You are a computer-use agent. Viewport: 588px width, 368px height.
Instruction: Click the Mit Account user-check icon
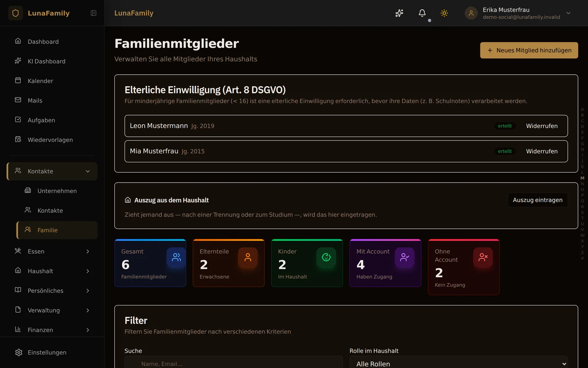pos(405,257)
